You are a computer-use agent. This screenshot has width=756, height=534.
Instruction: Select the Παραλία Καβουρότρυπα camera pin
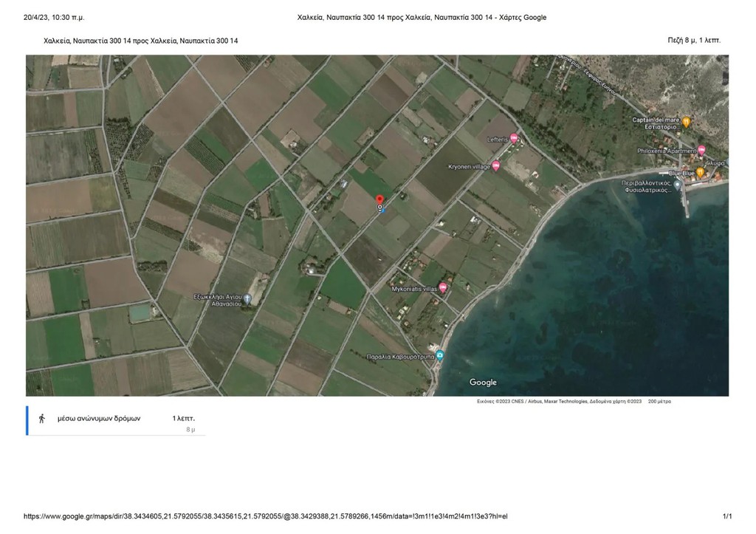pyautogui.click(x=440, y=356)
